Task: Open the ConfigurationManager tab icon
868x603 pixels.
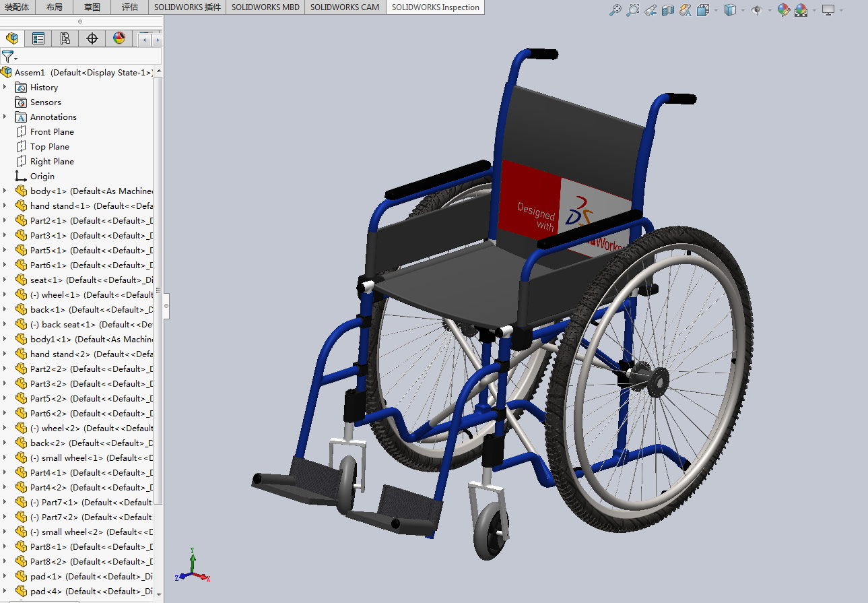Action: click(x=65, y=38)
